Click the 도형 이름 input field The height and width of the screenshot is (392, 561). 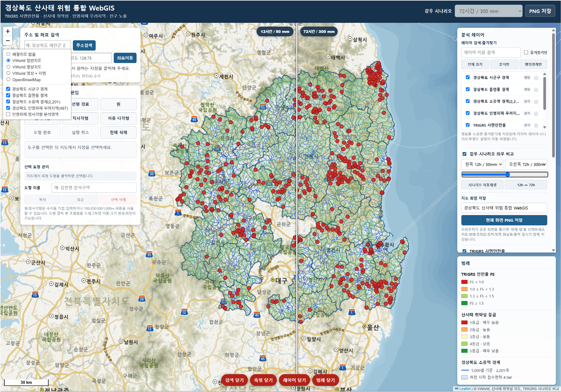94,188
